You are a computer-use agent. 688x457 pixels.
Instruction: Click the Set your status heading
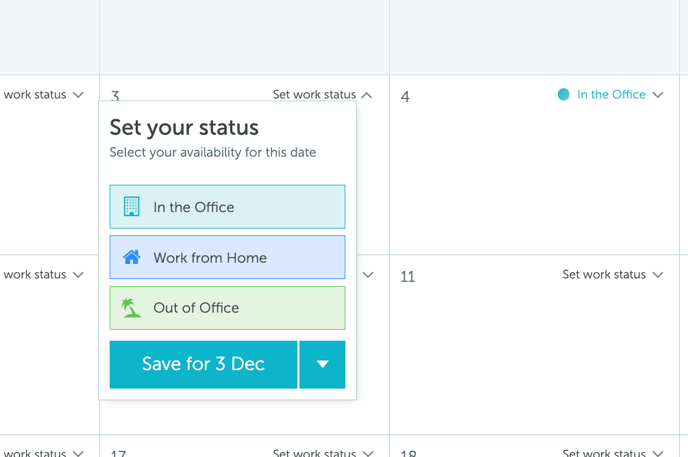point(184,128)
